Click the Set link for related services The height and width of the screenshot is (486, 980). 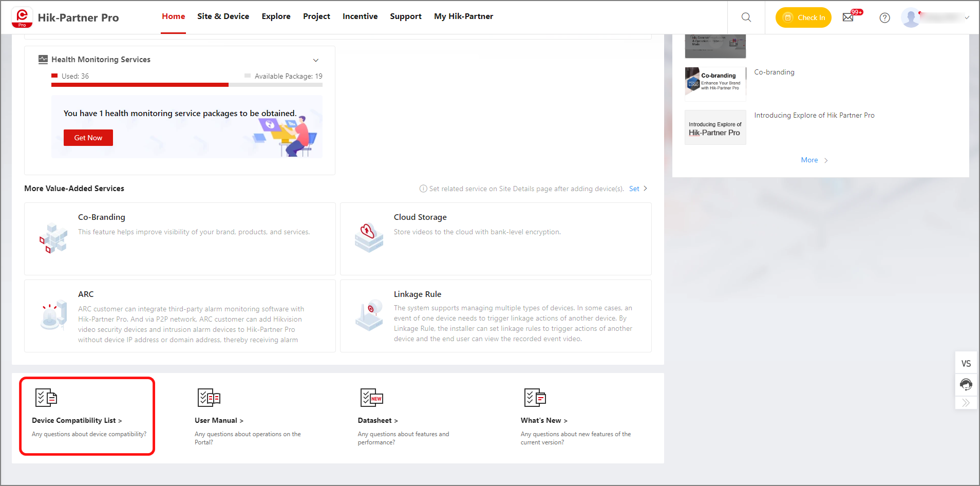coord(634,189)
